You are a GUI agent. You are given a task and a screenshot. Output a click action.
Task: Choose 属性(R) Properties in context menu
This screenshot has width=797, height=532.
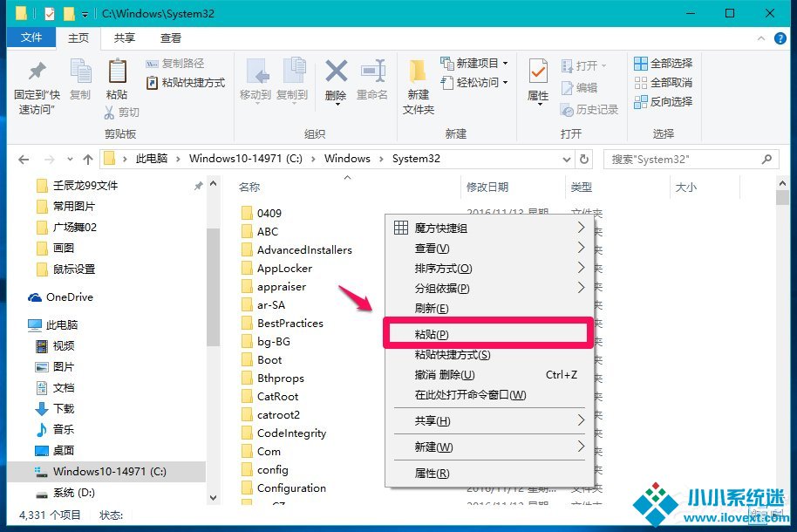click(489, 474)
